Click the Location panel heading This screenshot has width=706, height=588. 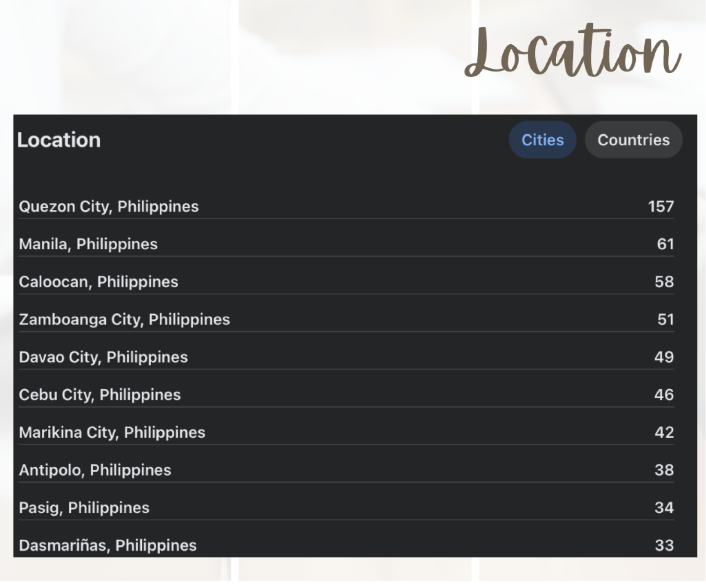pyautogui.click(x=59, y=140)
